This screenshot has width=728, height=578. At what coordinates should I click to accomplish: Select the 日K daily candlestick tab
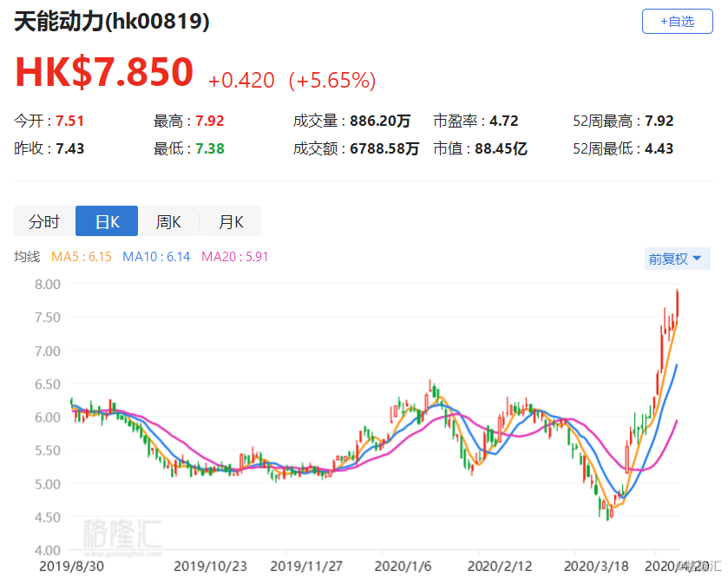point(107,221)
